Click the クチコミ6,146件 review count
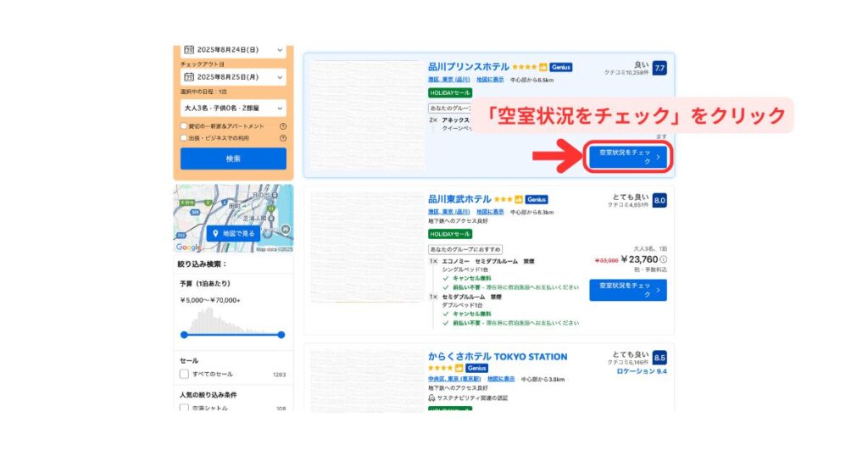The width and height of the screenshot is (868, 456). [628, 362]
